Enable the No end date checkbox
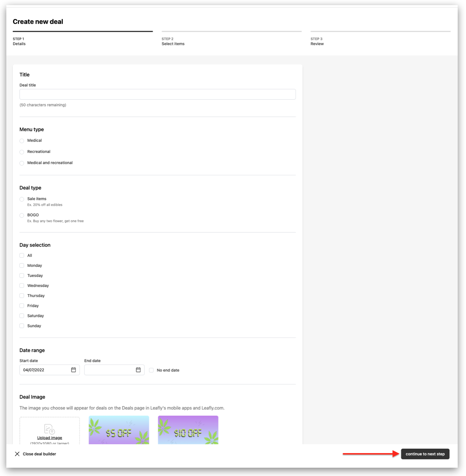The width and height of the screenshot is (466, 476). pyautogui.click(x=152, y=370)
